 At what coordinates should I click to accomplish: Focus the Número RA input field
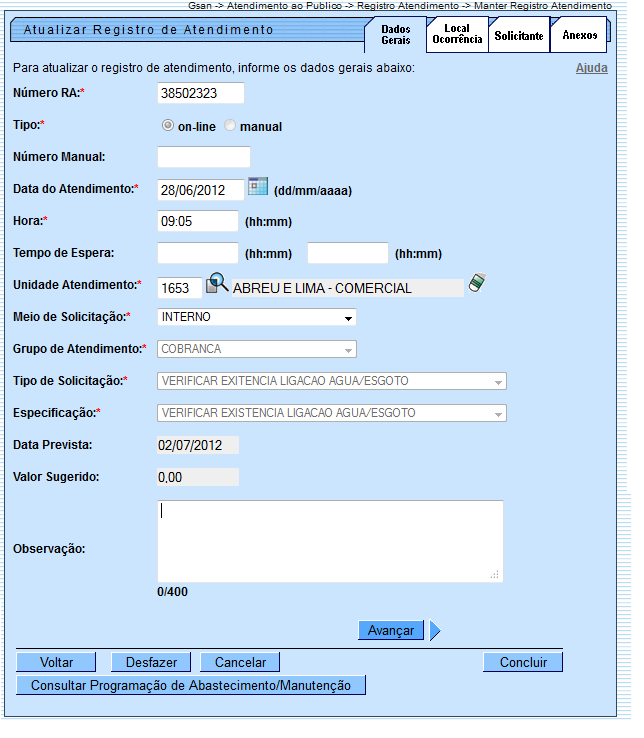click(201, 93)
